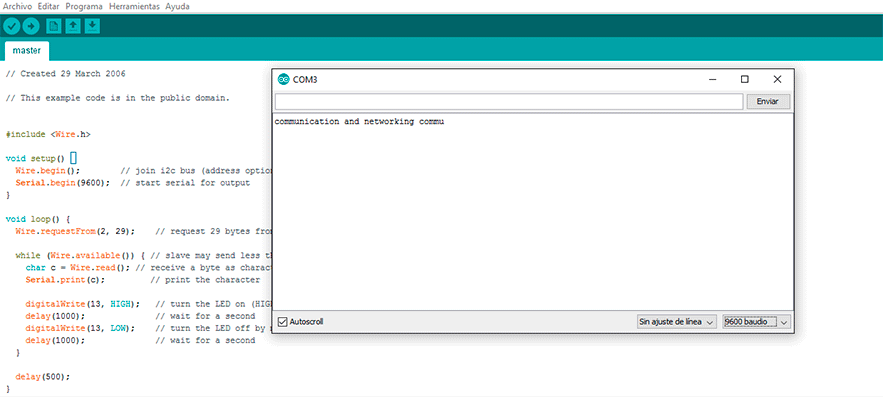
Task: Toggle the Autoscroll checkbox
Action: click(x=283, y=322)
